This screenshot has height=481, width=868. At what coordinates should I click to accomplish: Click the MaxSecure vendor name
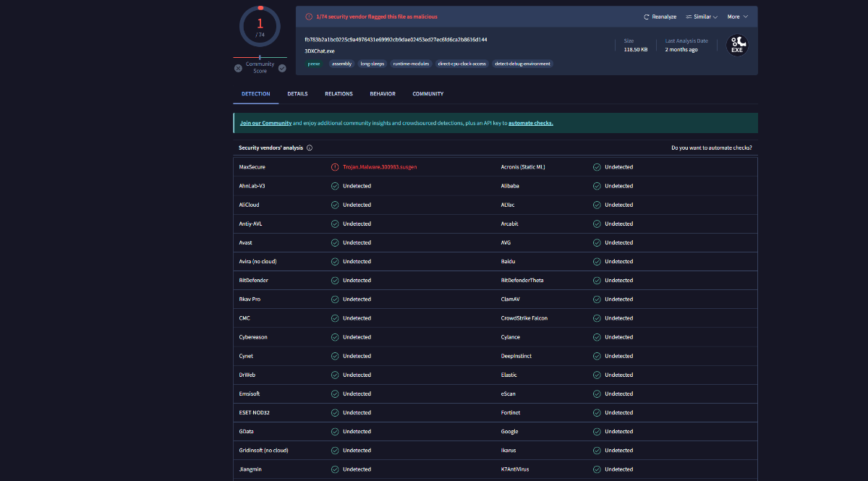252,167
